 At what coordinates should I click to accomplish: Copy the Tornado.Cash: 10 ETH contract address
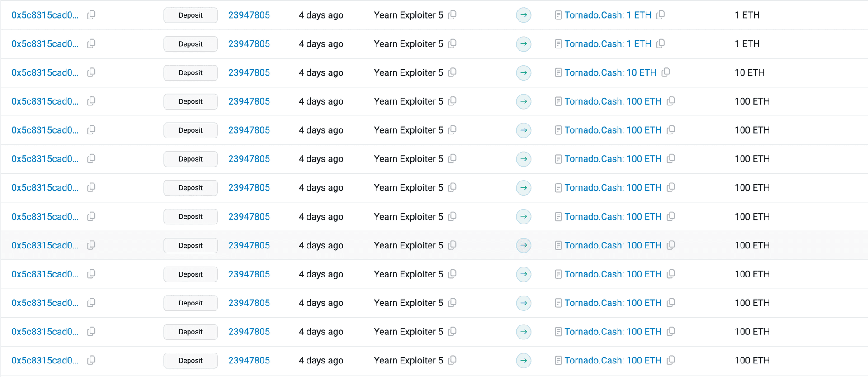click(x=666, y=72)
